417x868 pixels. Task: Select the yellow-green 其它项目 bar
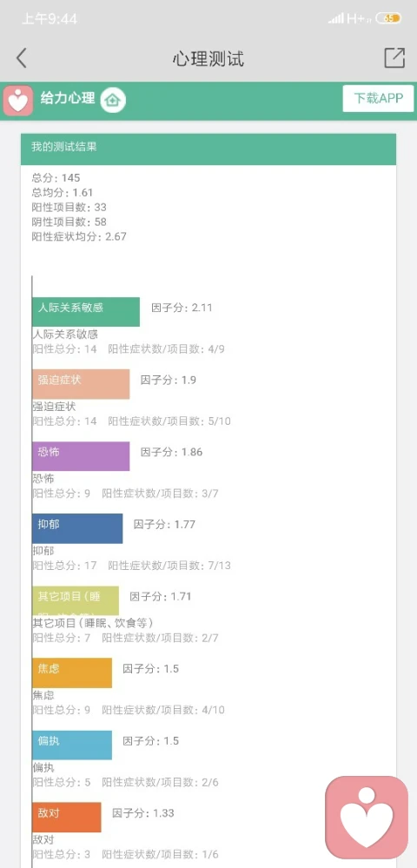coord(76,600)
